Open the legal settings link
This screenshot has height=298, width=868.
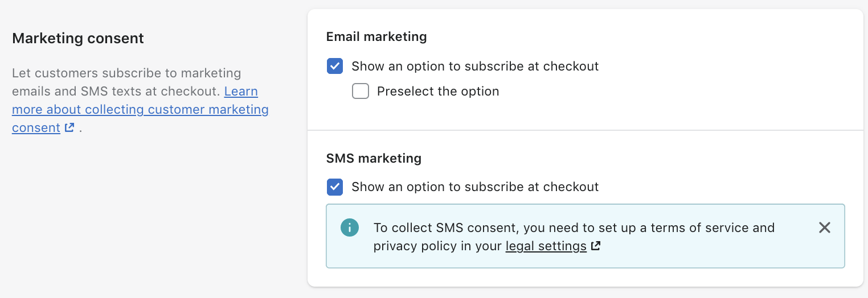click(x=546, y=246)
